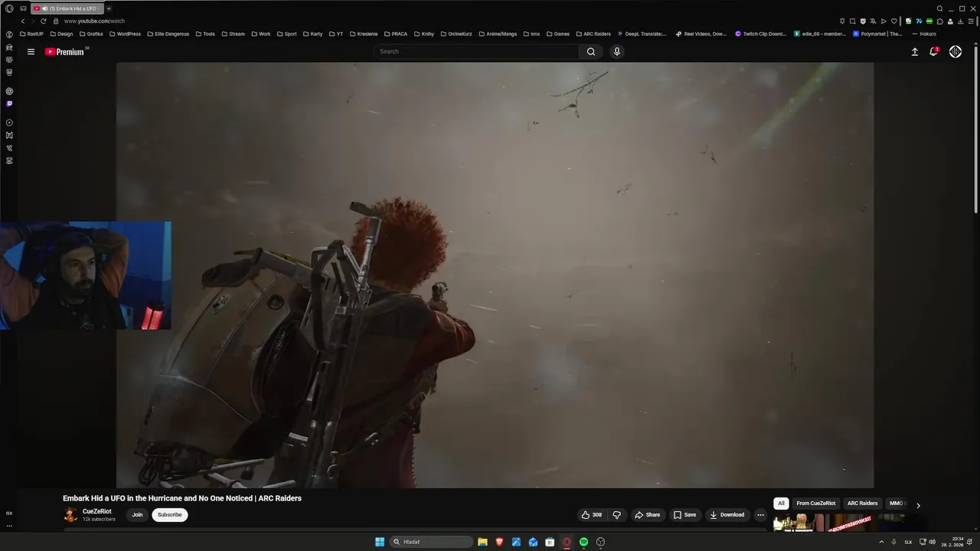980x551 pixels.
Task: Open browser downloads icon in the toolbar
Action: coord(960,21)
